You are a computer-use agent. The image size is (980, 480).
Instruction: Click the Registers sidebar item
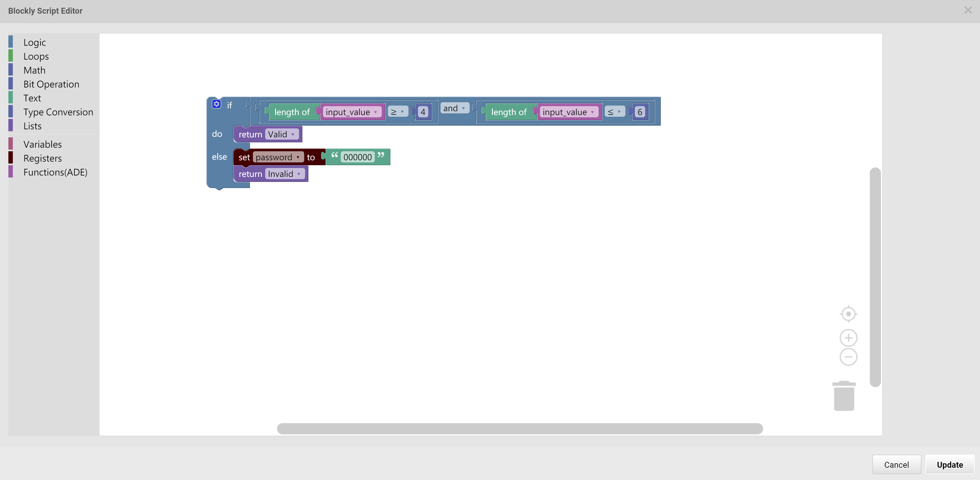click(42, 158)
